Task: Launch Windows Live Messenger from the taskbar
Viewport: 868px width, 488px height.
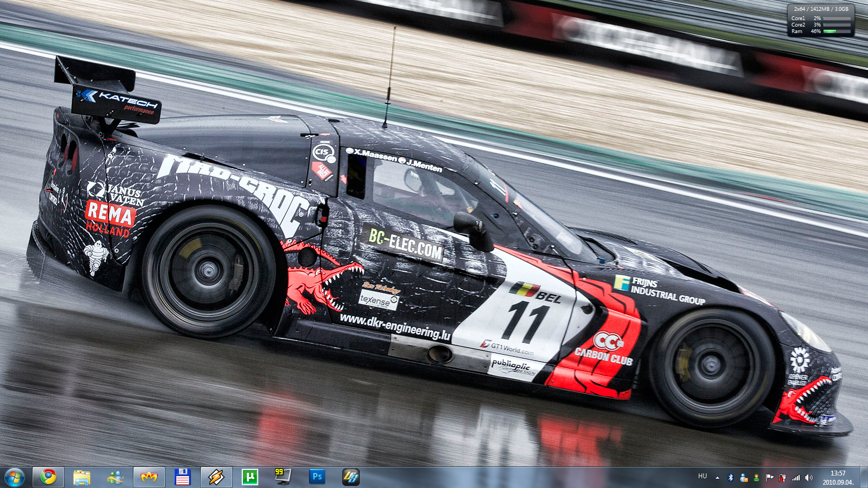Action: (116, 477)
